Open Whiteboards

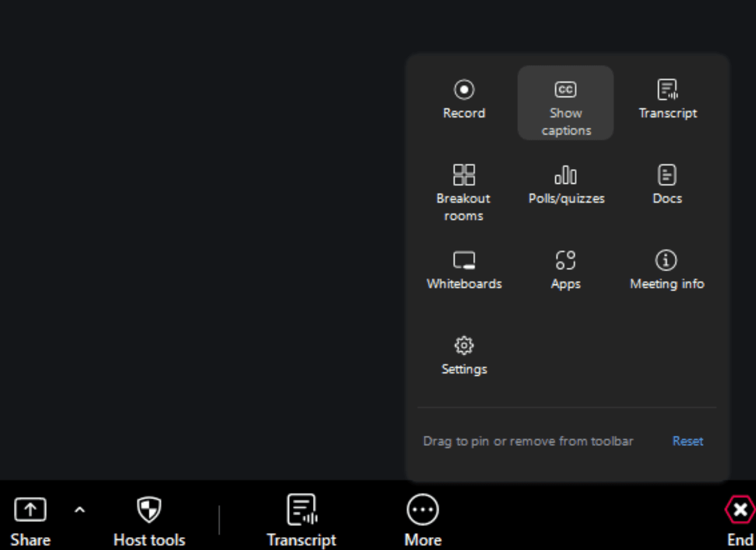click(x=464, y=269)
